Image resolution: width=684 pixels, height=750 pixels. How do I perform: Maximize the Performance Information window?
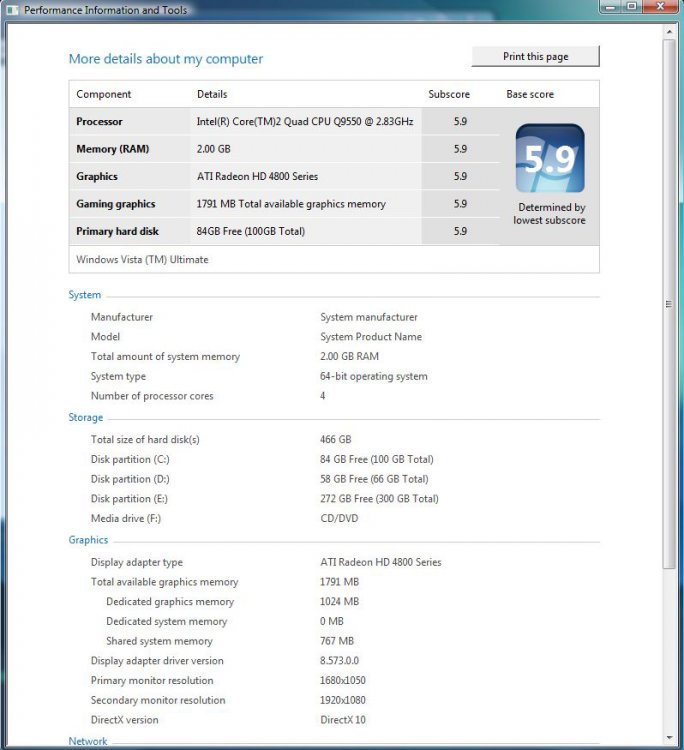pyautogui.click(x=631, y=6)
